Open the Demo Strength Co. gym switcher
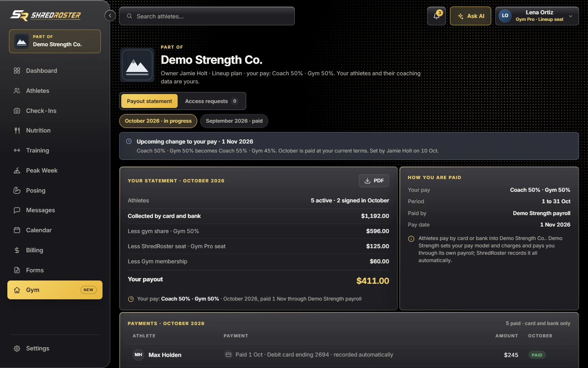This screenshot has width=588, height=368. [x=55, y=41]
